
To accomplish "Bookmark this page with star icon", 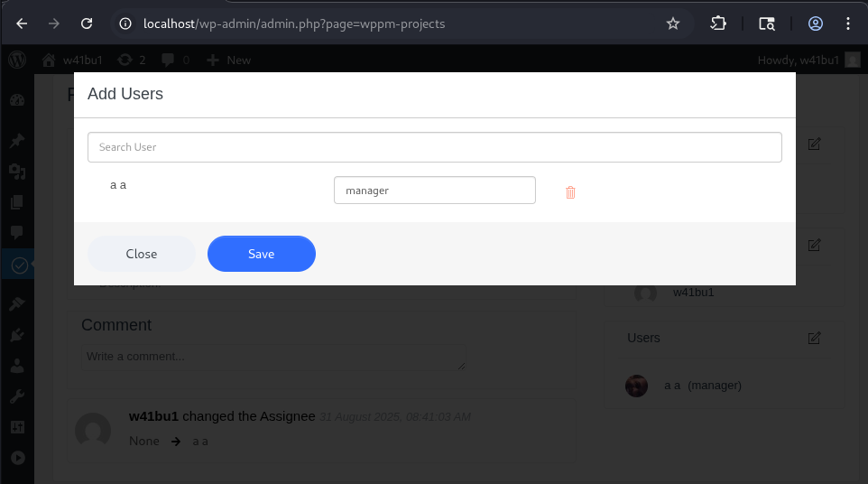I will pyautogui.click(x=673, y=23).
